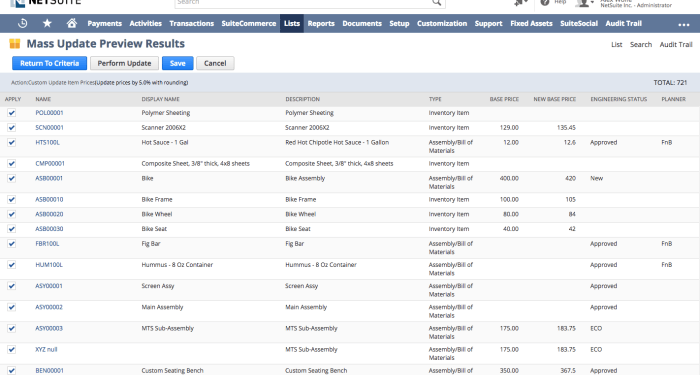Open the Help question mark icon
700x375 pixels.
click(x=545, y=3)
